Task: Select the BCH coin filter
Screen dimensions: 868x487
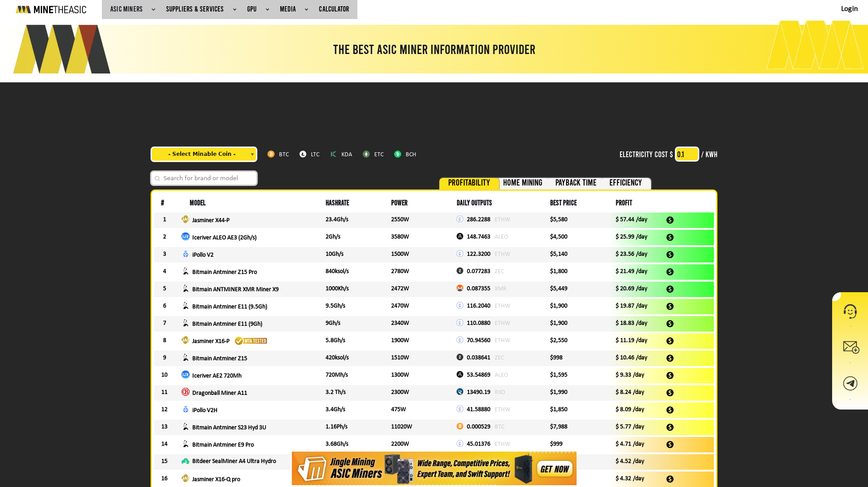Action: click(x=405, y=154)
